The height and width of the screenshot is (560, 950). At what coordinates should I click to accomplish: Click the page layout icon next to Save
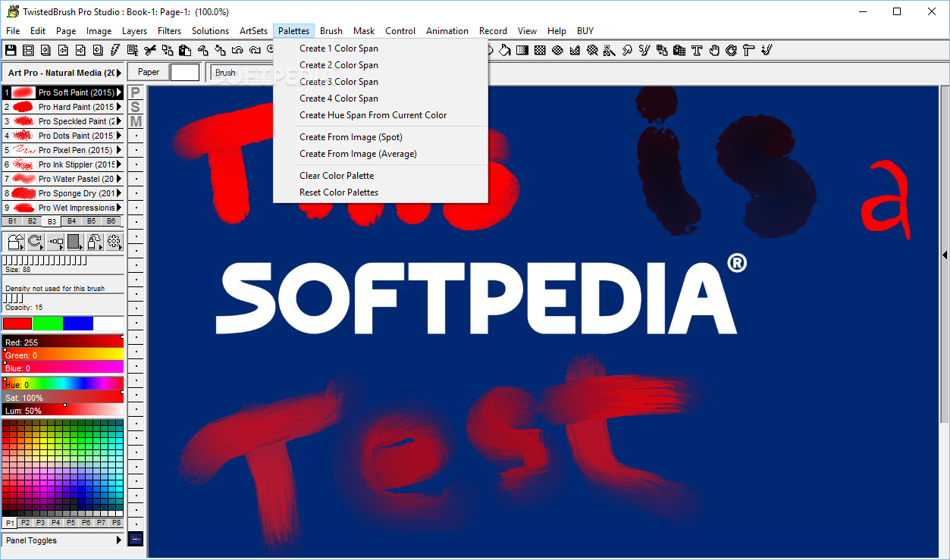point(28,50)
